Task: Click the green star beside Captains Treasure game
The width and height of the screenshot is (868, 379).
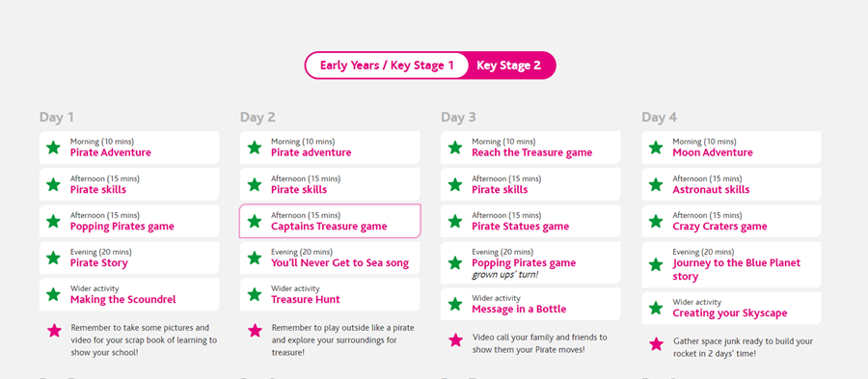Action: tap(254, 221)
